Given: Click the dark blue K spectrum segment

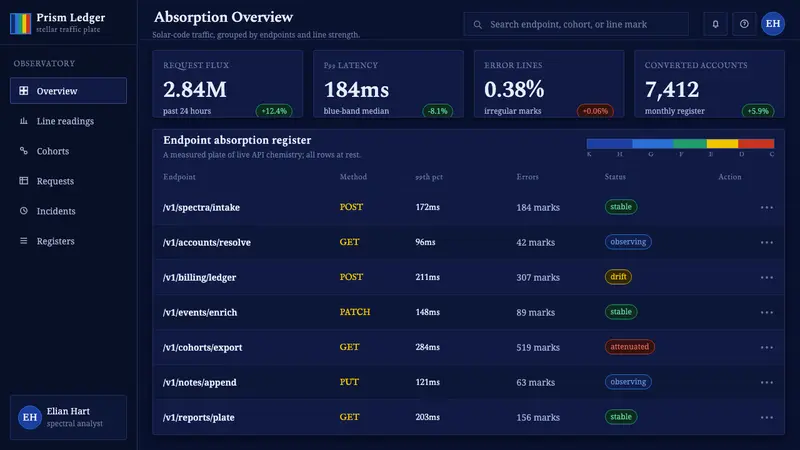Looking at the screenshot, I should coord(609,144).
